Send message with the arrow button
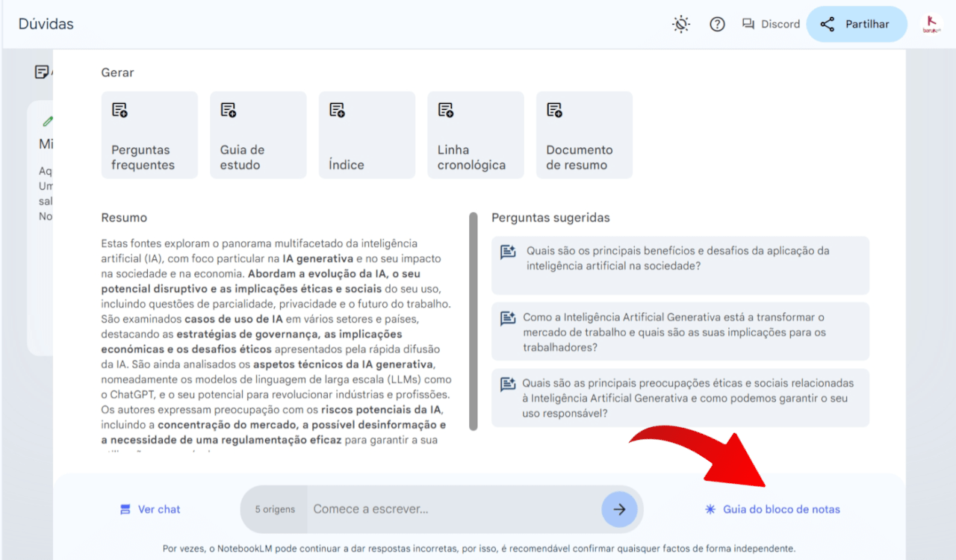 (x=619, y=509)
